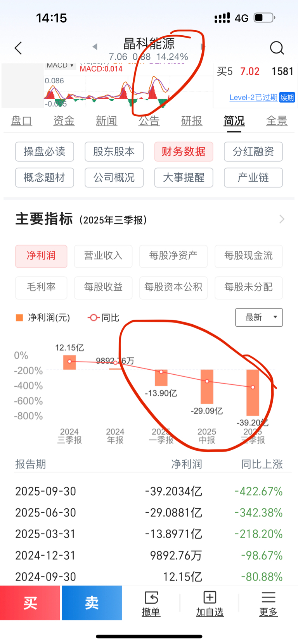The width and height of the screenshot is (298, 644).
Task: Select the 毛利率 indicator chip
Action: pos(41,287)
